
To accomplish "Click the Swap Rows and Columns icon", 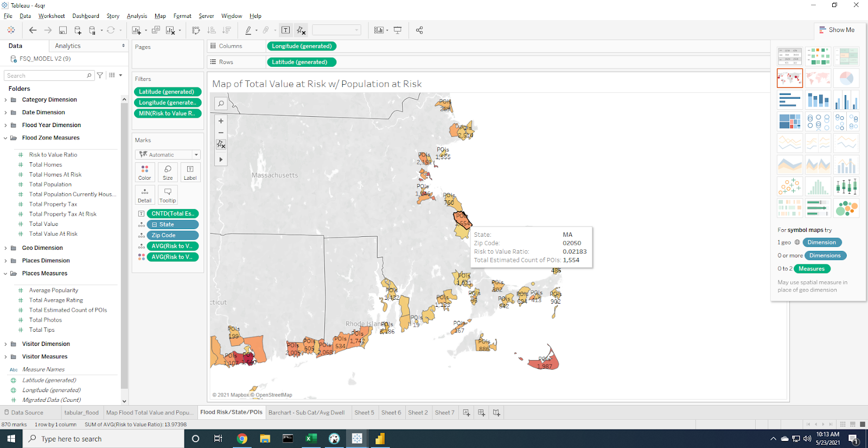I will pos(196,30).
